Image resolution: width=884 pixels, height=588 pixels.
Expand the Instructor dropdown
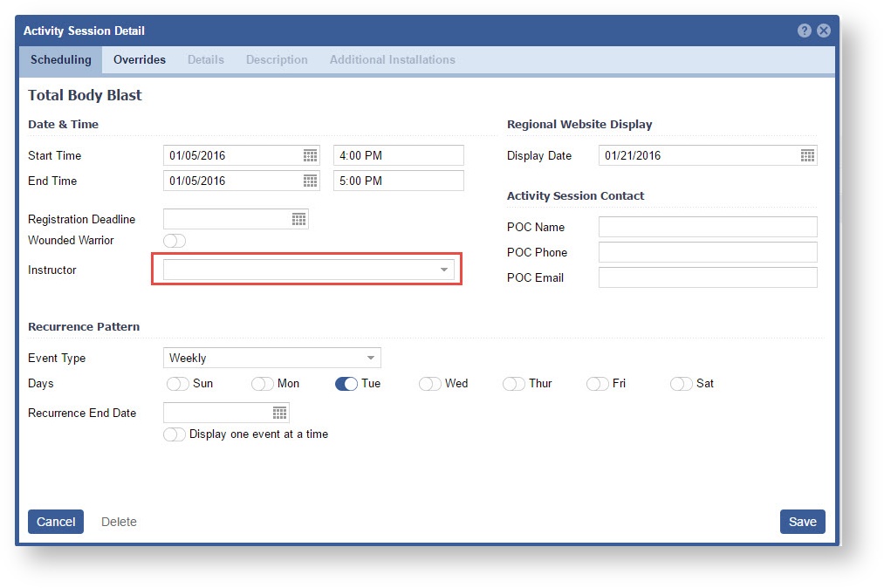point(444,270)
